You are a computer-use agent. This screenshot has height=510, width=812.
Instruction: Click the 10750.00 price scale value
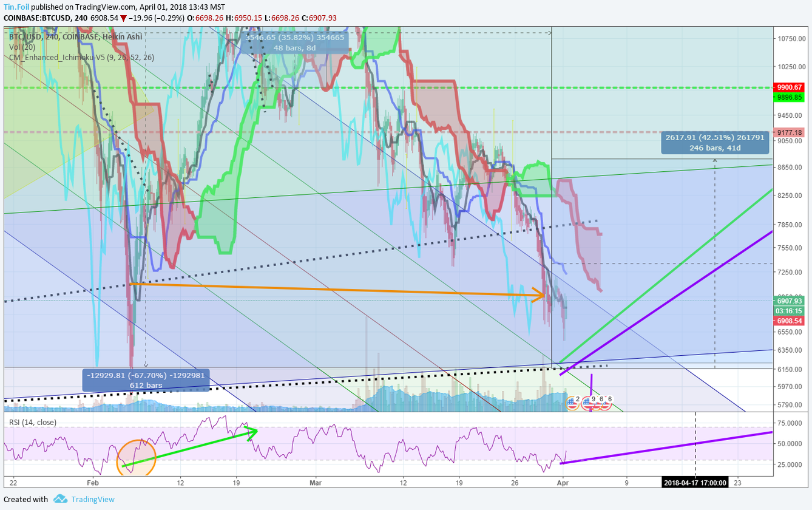pyautogui.click(x=791, y=38)
